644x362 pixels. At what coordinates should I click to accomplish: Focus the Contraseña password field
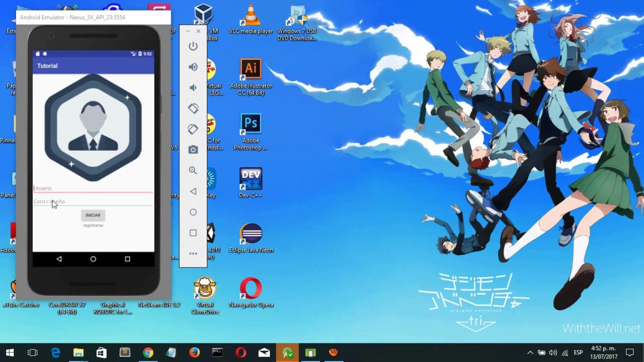coord(93,202)
